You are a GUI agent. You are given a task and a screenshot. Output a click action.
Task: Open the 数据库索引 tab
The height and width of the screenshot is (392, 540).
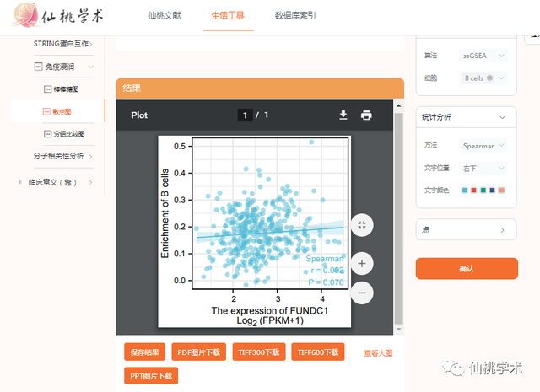tap(295, 15)
